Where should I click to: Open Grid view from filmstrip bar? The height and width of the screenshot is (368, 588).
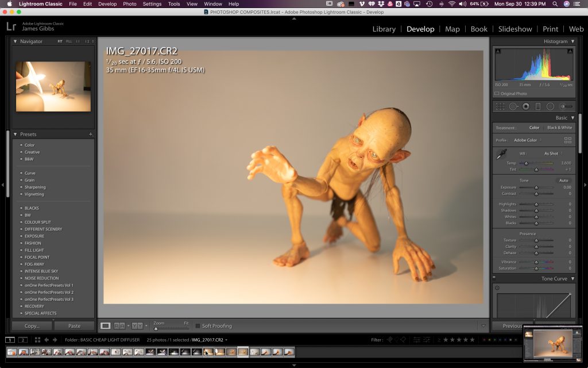(x=37, y=340)
